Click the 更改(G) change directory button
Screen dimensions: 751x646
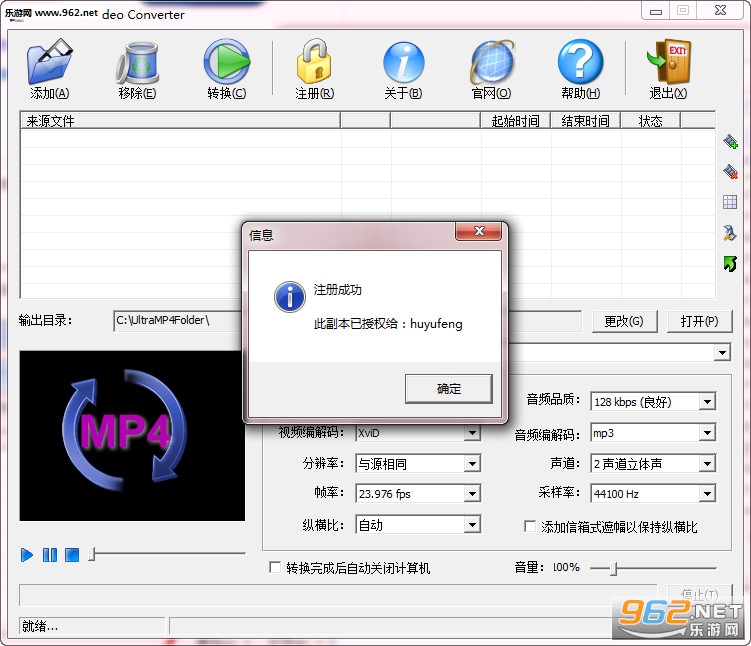coord(624,321)
